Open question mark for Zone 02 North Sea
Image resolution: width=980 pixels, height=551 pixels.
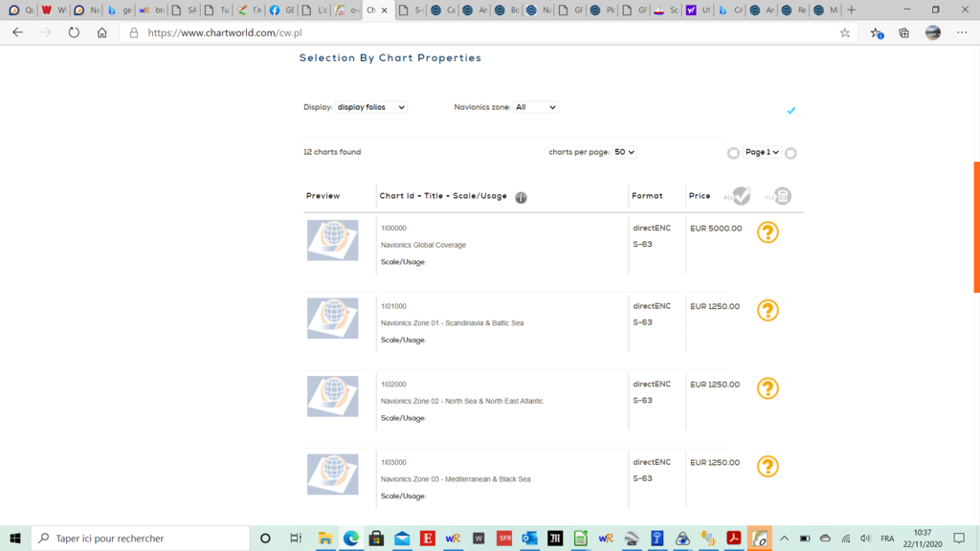(x=768, y=388)
